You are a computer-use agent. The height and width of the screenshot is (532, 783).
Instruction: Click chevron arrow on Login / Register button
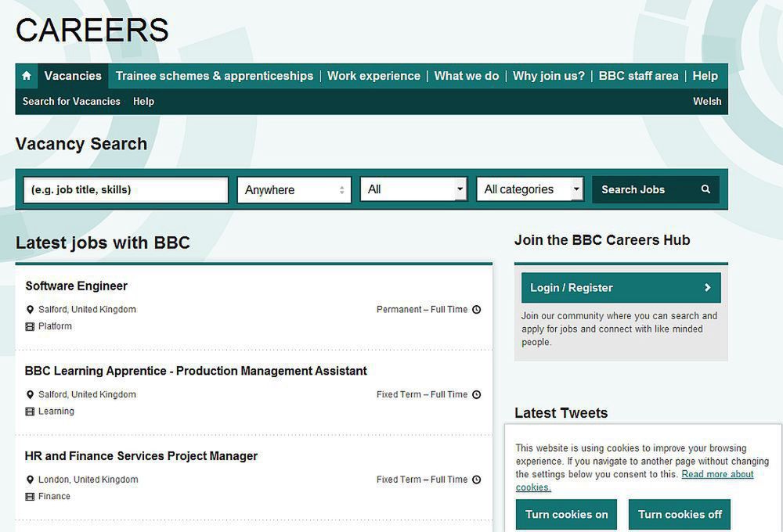[x=708, y=287]
